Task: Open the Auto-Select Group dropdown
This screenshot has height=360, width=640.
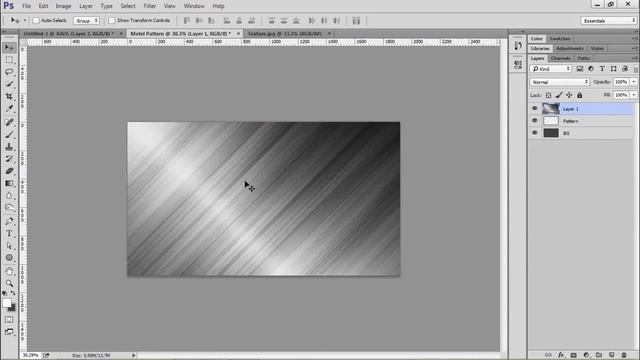Action: pos(86,20)
